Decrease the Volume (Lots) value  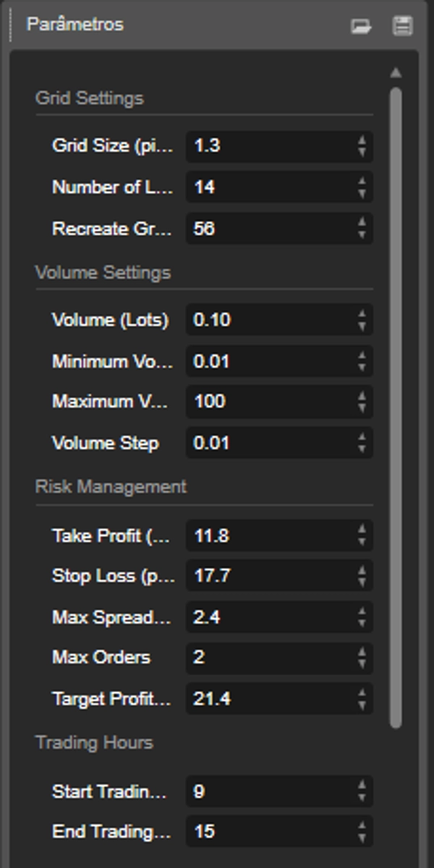click(x=362, y=326)
